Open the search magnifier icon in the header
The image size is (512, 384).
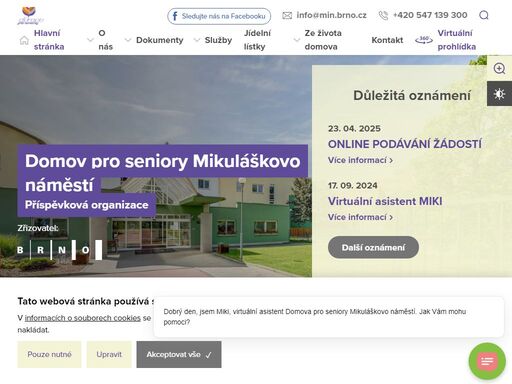pos(484,15)
